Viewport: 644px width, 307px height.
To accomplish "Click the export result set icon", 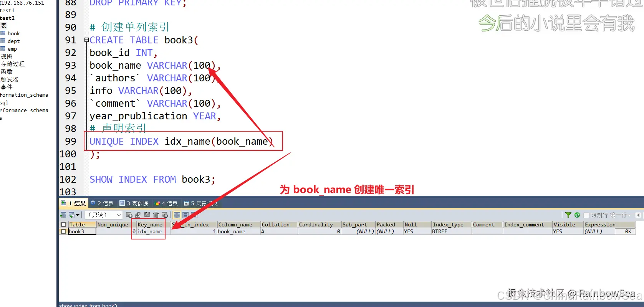I will pyautogui.click(x=63, y=215).
